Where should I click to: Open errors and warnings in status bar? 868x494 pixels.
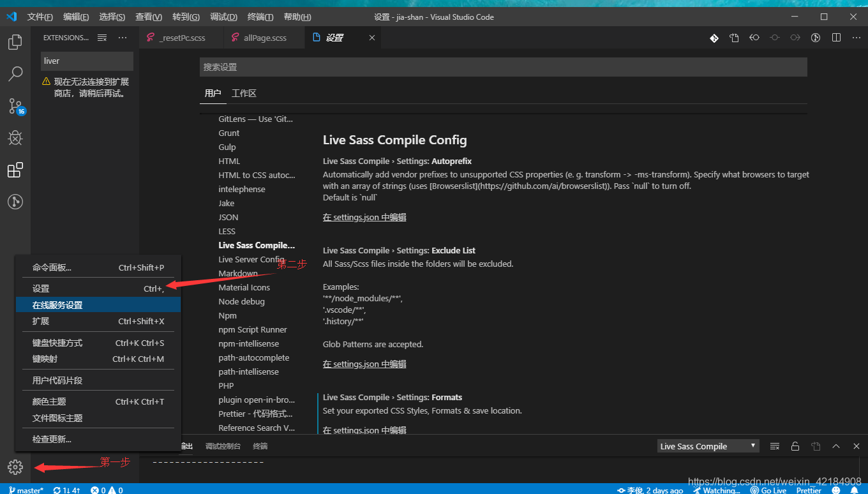pyautogui.click(x=107, y=490)
